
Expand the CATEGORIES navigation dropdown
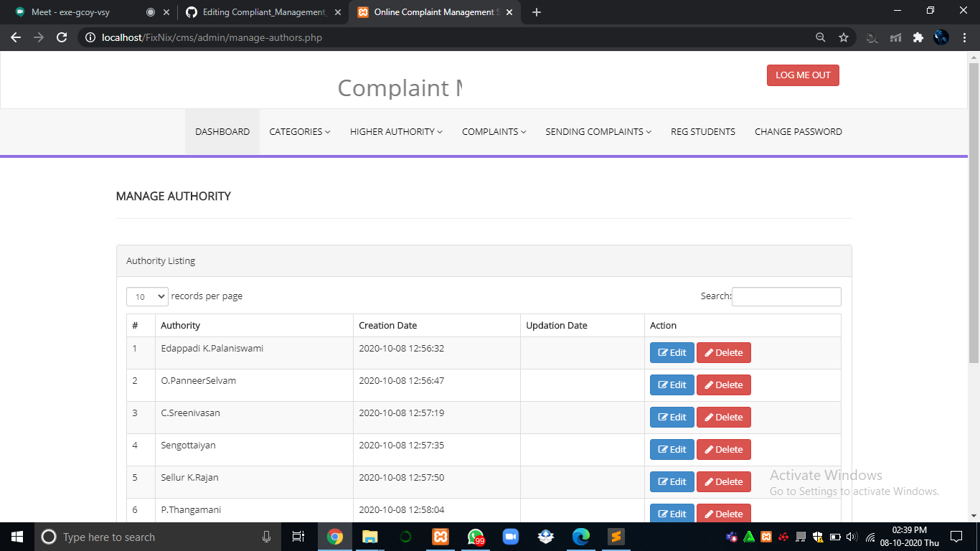pos(299,131)
